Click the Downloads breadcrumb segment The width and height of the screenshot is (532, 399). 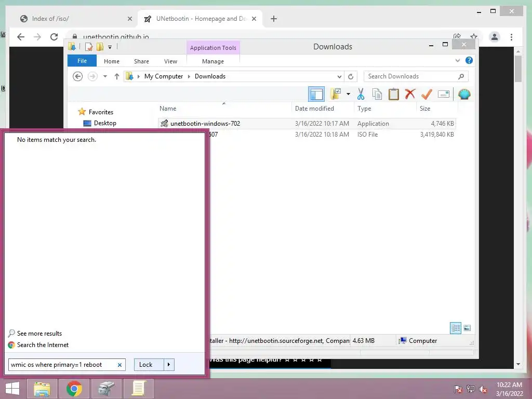pos(210,76)
